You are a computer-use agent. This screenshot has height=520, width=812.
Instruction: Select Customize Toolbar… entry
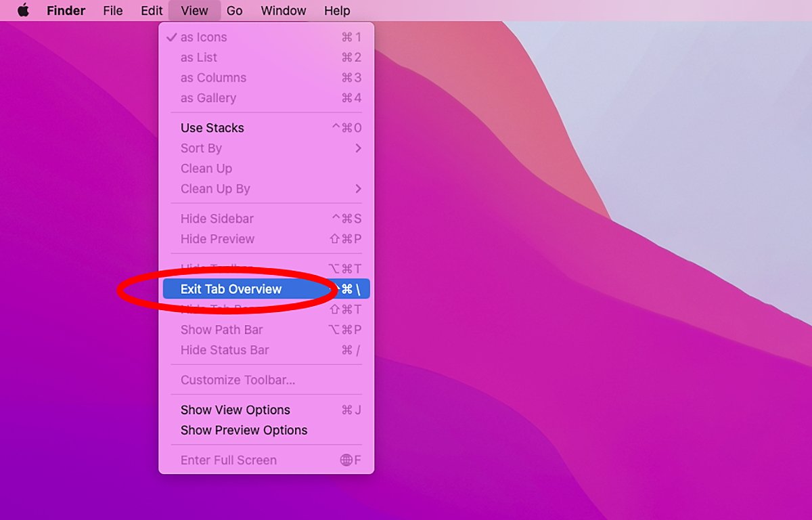pos(238,380)
